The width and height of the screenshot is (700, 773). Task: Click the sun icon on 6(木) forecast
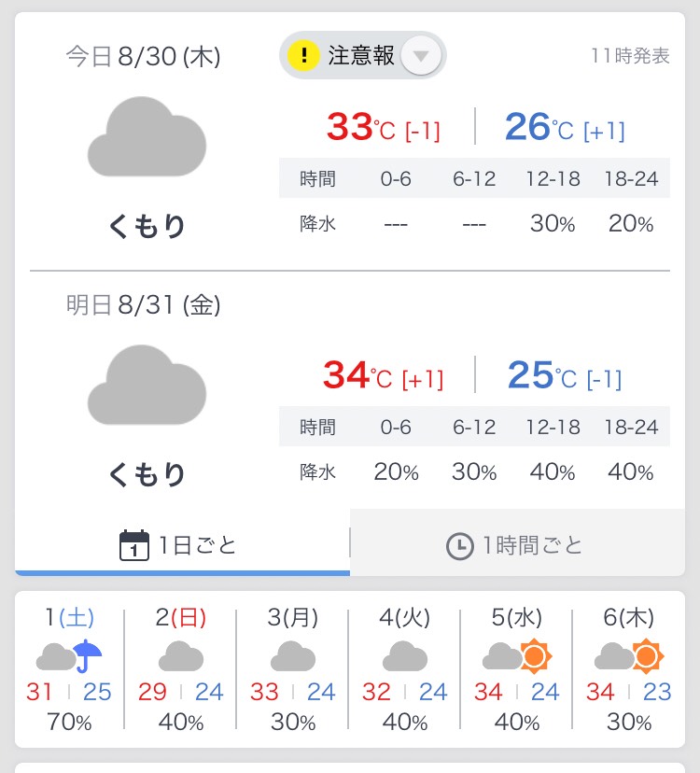(647, 656)
